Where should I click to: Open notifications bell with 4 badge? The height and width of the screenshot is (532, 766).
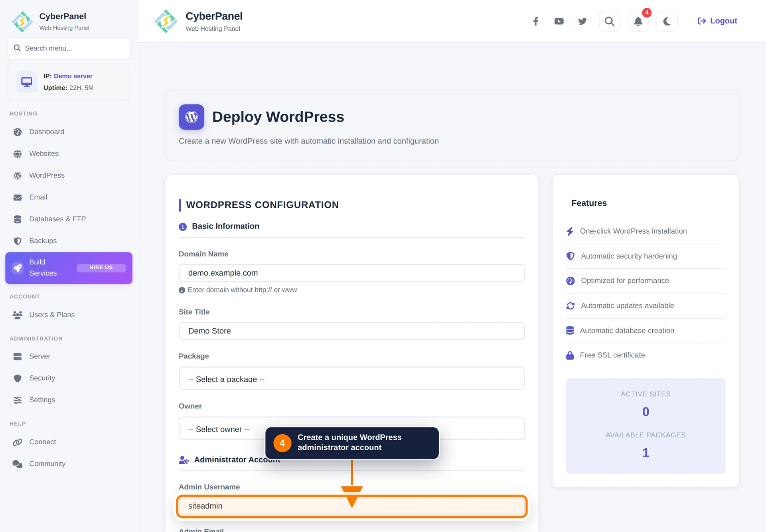click(638, 21)
